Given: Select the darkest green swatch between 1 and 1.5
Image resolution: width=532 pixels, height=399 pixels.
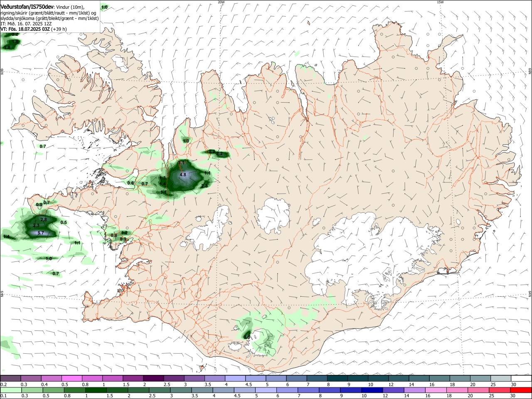Looking at the screenshot, I should [96, 390].
